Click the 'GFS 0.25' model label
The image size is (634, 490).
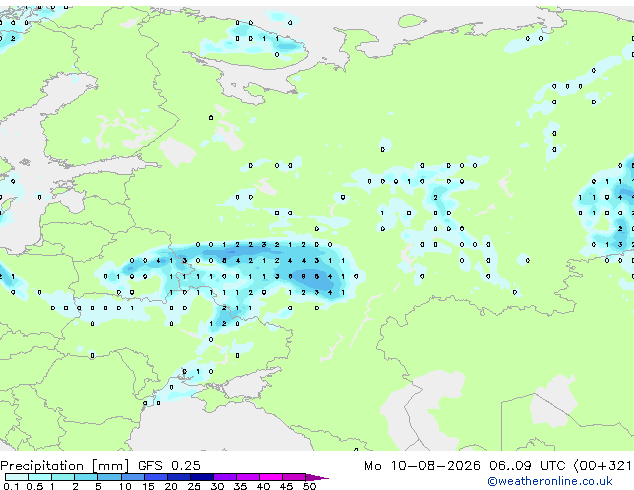point(169,465)
